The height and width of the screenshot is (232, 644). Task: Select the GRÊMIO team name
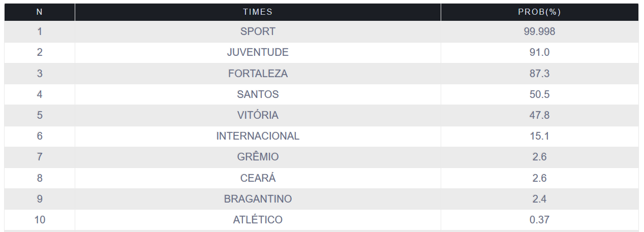pyautogui.click(x=258, y=157)
